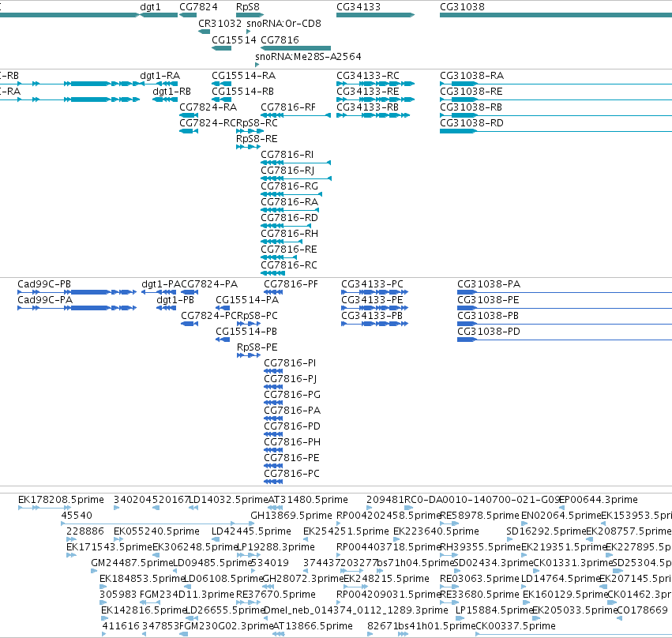Click the CG7816-PH protein label
Viewport: 672px width, 638px height.
292,443
